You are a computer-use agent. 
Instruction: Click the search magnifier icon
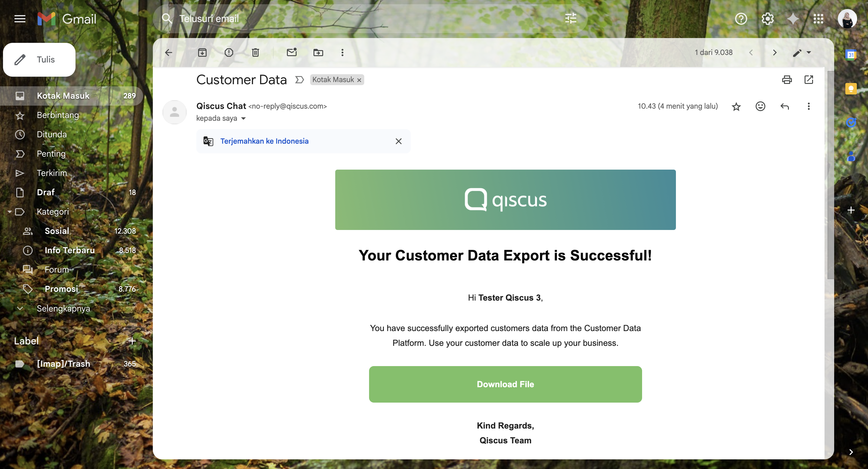tap(167, 18)
